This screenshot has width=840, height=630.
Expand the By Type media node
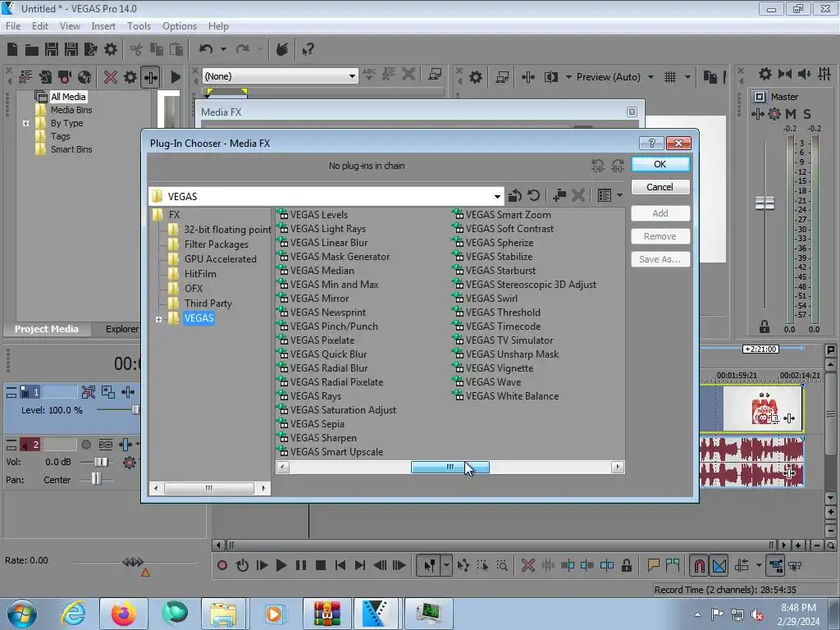pyautogui.click(x=25, y=123)
